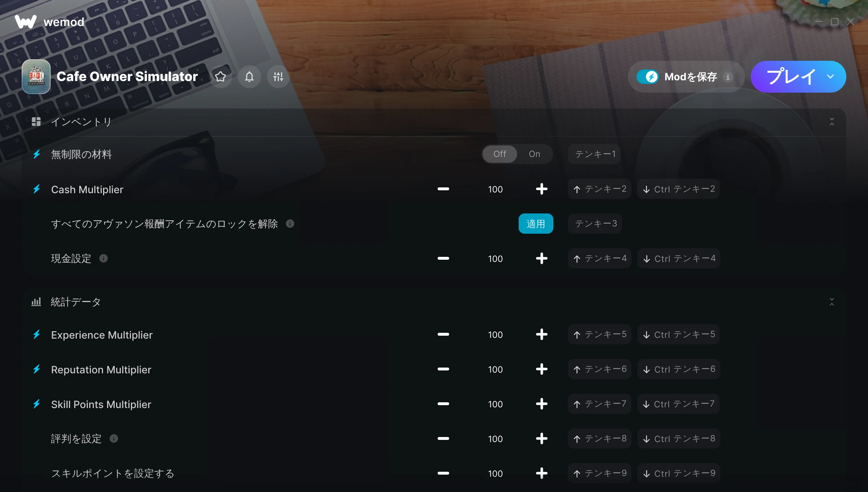Click info icon beside アヴァソン報酬 unlock option

click(x=290, y=224)
